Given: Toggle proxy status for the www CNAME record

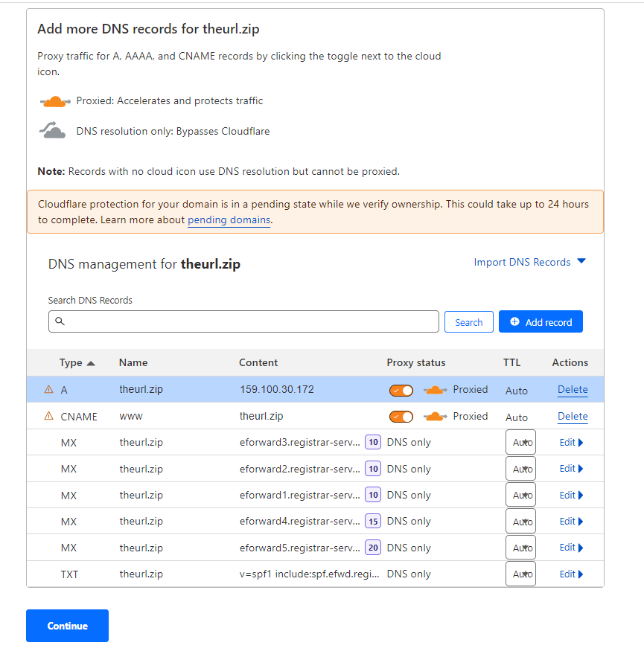Looking at the screenshot, I should point(401,417).
